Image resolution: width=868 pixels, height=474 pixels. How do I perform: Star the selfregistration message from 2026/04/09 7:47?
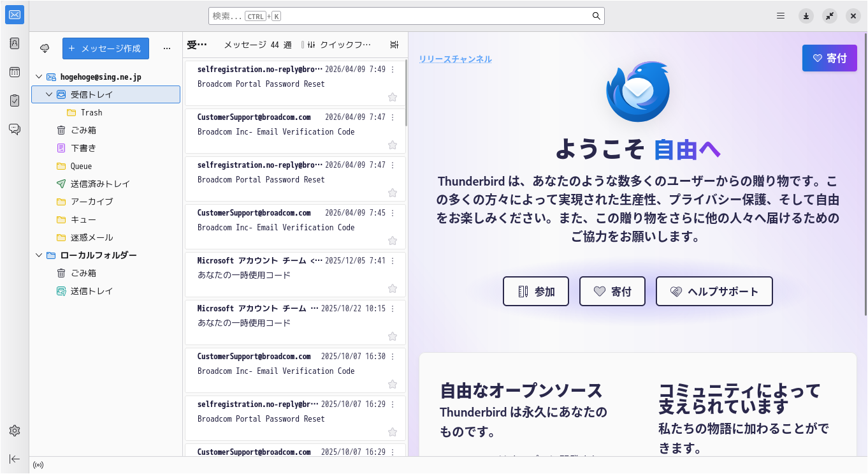point(393,193)
